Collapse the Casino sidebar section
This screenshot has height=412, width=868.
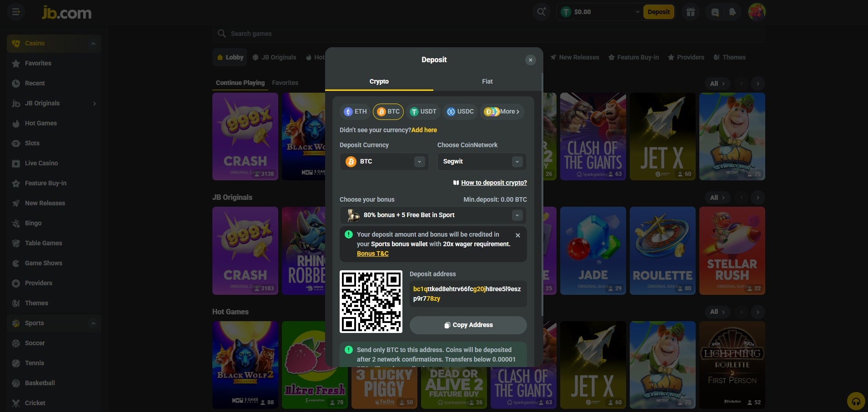click(93, 44)
